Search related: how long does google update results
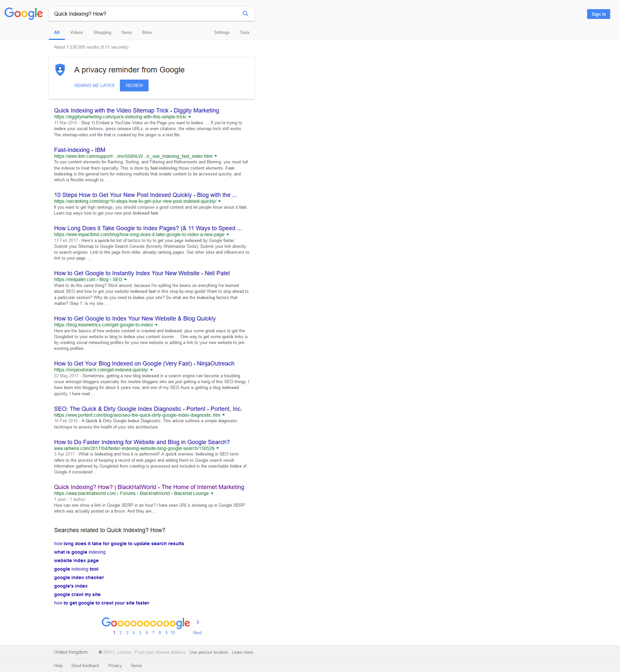620x672 pixels. click(119, 544)
